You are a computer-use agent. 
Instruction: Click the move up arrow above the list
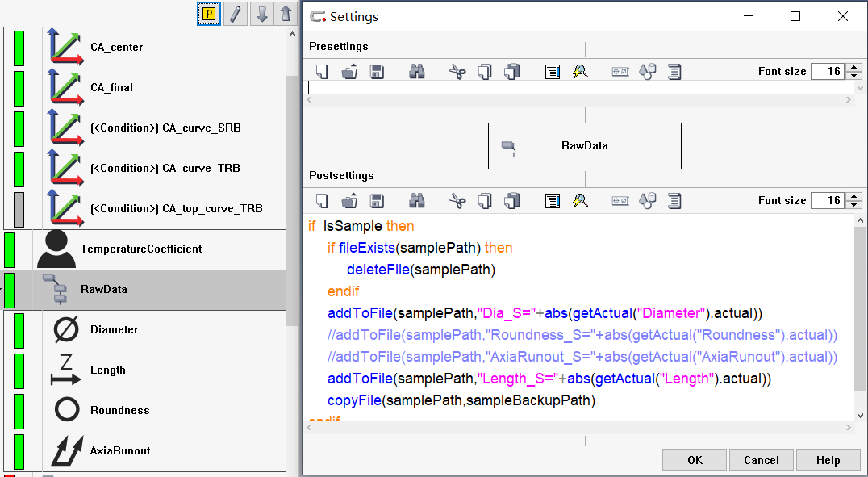click(286, 14)
